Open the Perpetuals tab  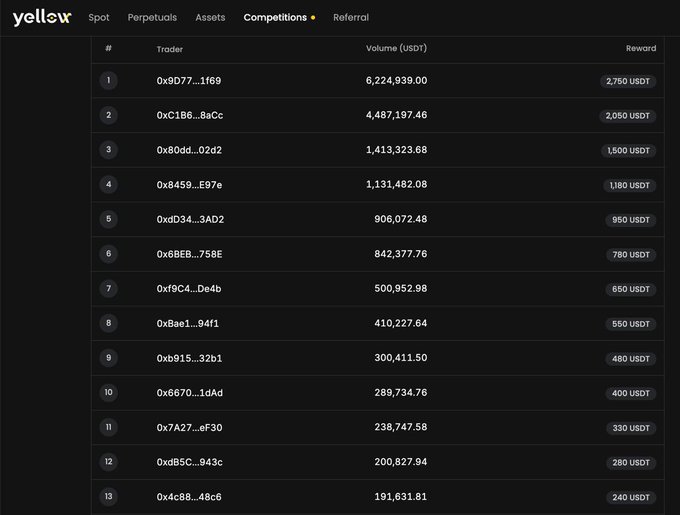click(x=152, y=18)
